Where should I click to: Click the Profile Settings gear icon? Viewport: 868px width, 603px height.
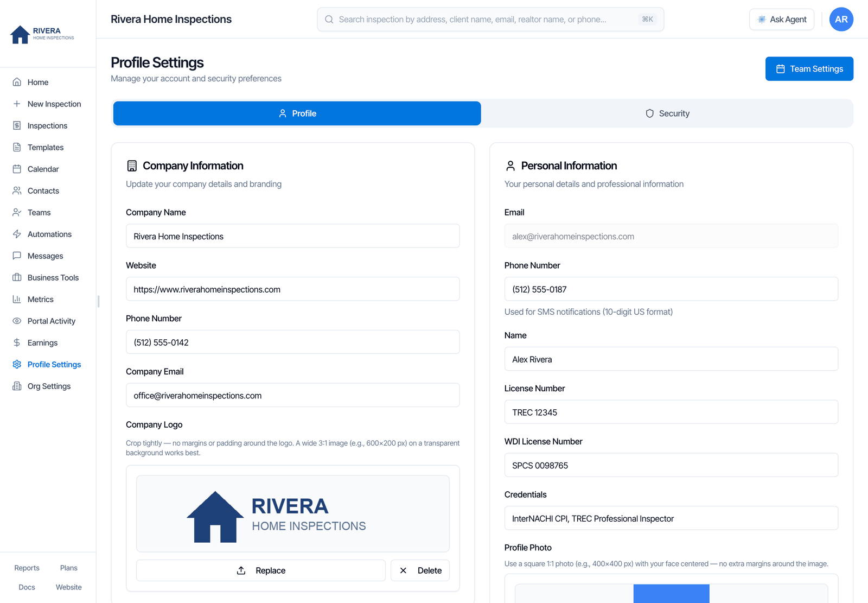coord(17,364)
